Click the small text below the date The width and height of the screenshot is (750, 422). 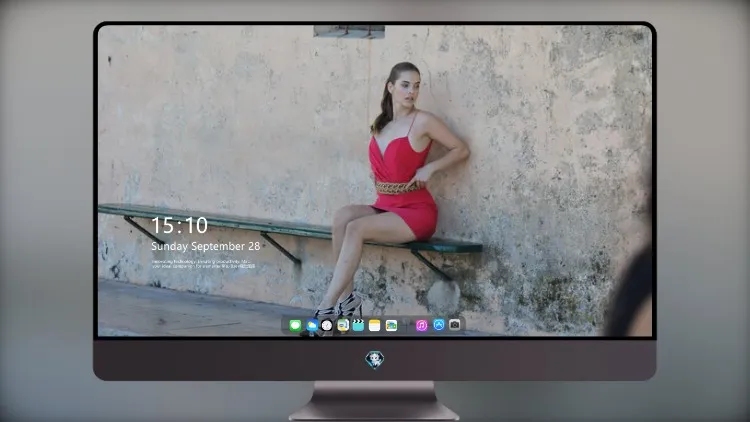pos(203,264)
